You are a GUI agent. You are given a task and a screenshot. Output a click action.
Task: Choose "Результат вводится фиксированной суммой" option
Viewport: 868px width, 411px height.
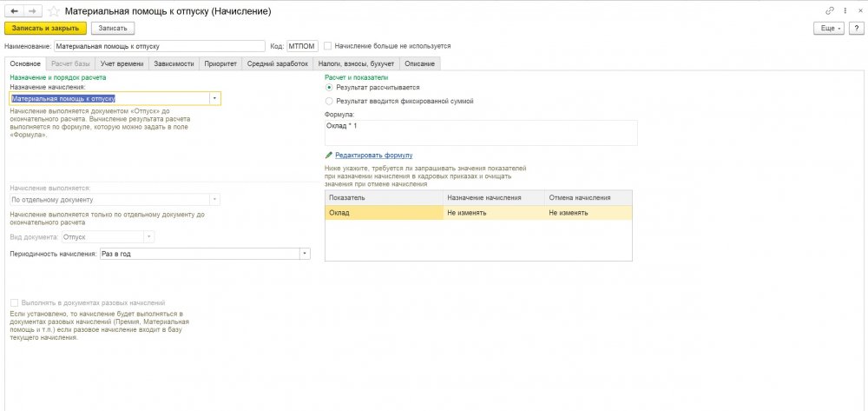(329, 101)
